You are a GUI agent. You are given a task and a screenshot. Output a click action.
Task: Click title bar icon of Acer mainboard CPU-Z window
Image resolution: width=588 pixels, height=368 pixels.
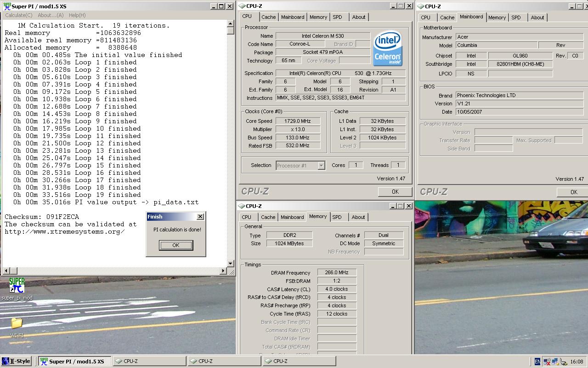(x=421, y=6)
